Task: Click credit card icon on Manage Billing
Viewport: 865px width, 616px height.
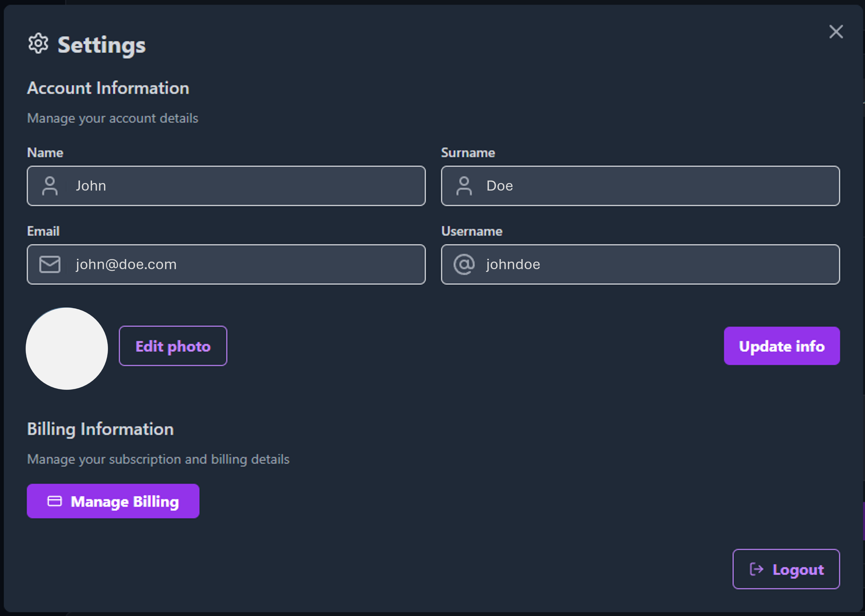Action: (x=54, y=501)
